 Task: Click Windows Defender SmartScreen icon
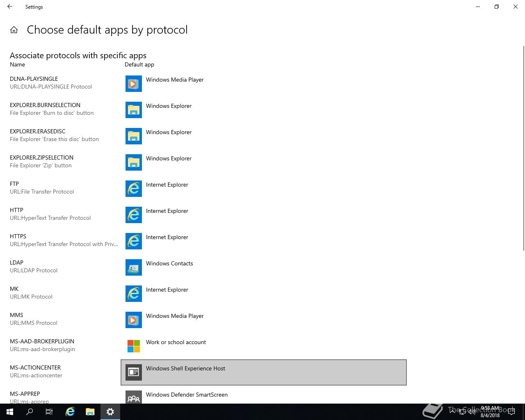click(x=134, y=397)
